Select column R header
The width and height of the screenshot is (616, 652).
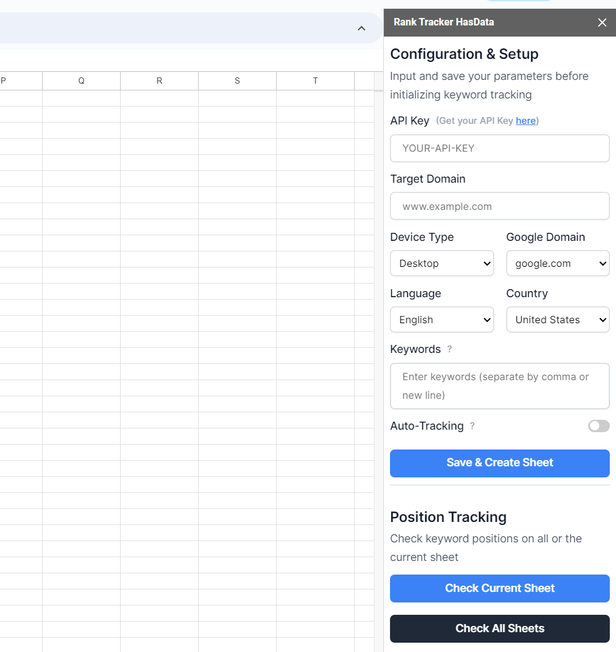[159, 81]
